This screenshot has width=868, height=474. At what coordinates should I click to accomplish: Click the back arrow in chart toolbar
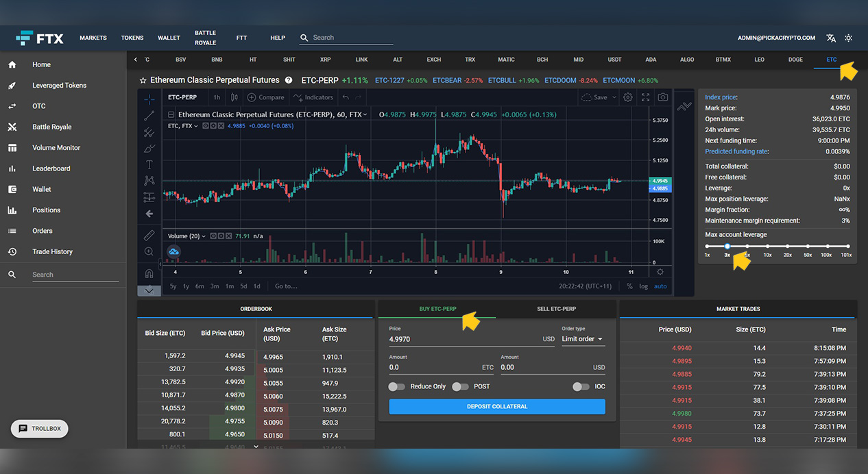point(149,214)
